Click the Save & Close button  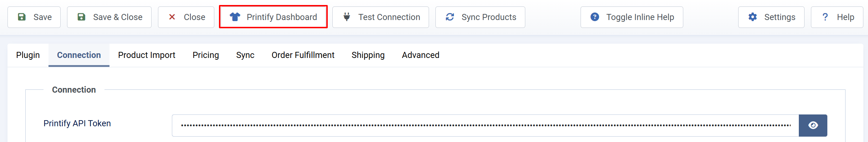tap(109, 17)
